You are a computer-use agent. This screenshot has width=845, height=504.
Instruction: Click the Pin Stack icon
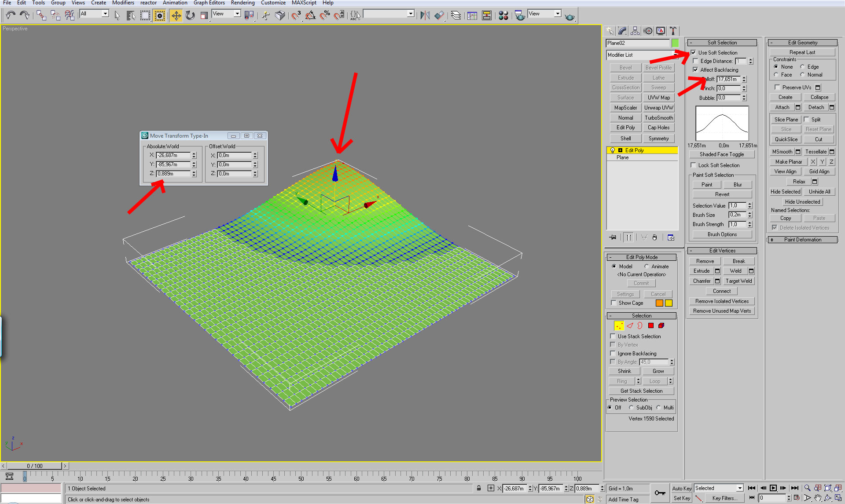(613, 237)
